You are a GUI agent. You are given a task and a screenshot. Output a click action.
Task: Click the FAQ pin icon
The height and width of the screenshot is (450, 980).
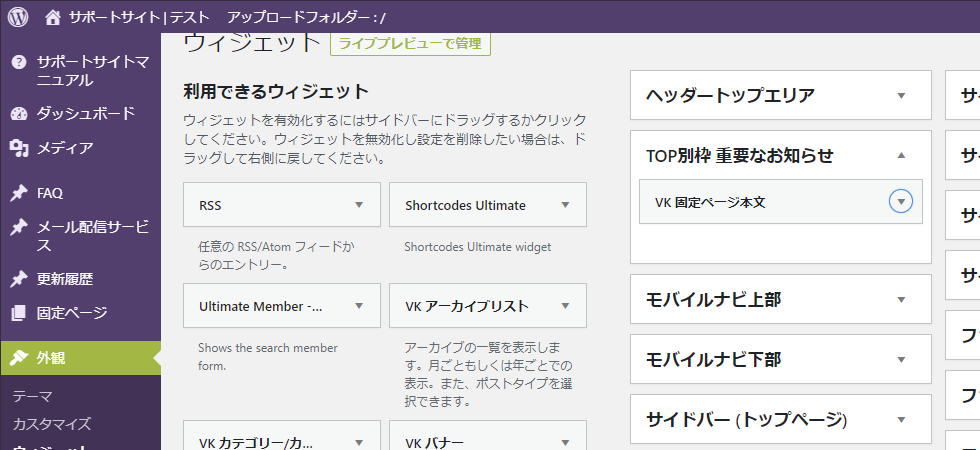click(x=18, y=193)
